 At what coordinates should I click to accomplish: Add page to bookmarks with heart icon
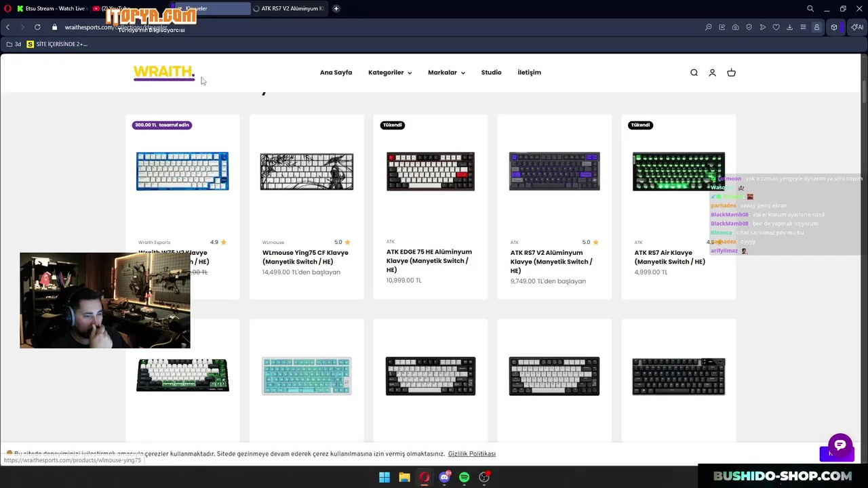click(x=776, y=27)
